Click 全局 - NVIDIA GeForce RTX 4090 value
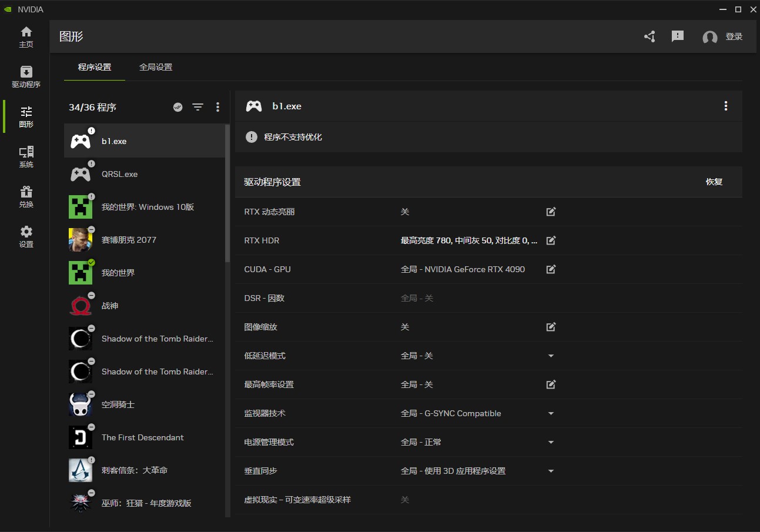The height and width of the screenshot is (532, 760). coord(463,269)
